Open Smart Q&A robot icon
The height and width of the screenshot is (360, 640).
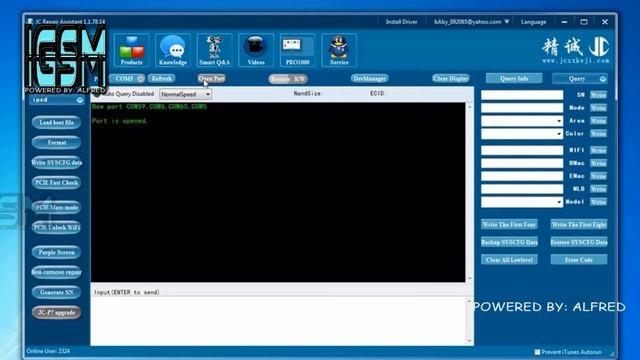coord(214,50)
